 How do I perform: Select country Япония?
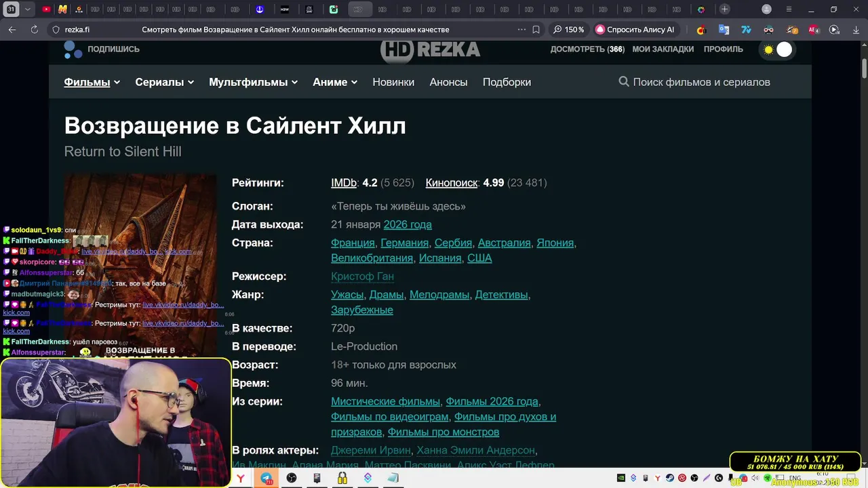[x=555, y=243]
